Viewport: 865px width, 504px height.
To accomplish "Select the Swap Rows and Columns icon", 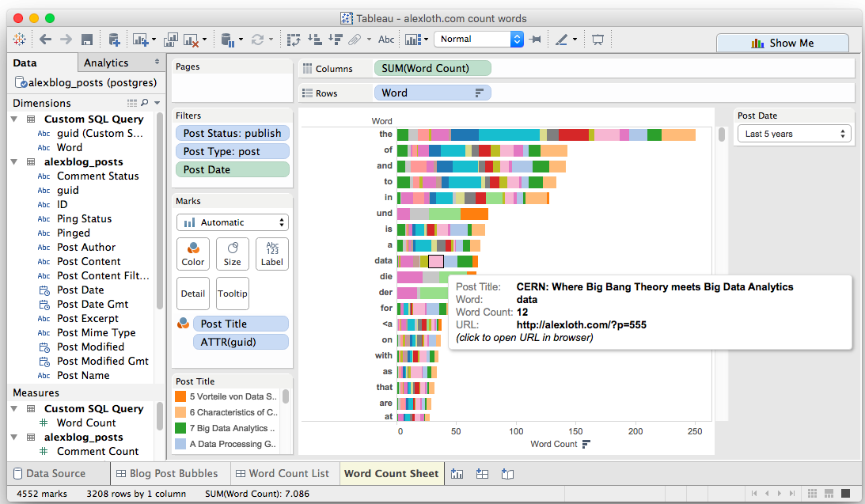I will tap(294, 39).
